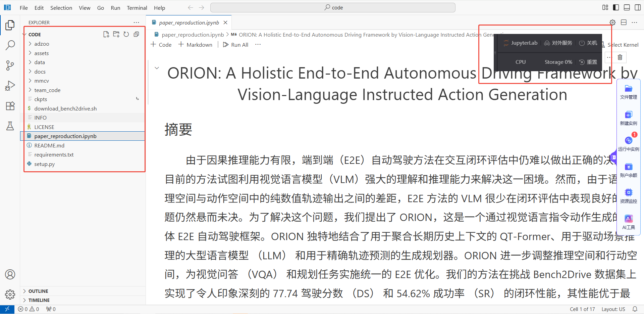Open the Help menu
Image resolution: width=644 pixels, height=314 pixels.
tap(159, 8)
